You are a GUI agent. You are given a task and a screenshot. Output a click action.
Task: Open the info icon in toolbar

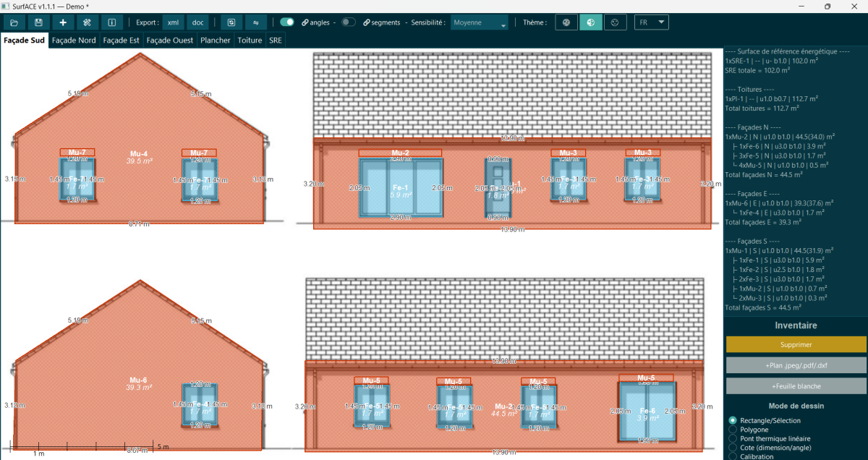(x=111, y=22)
